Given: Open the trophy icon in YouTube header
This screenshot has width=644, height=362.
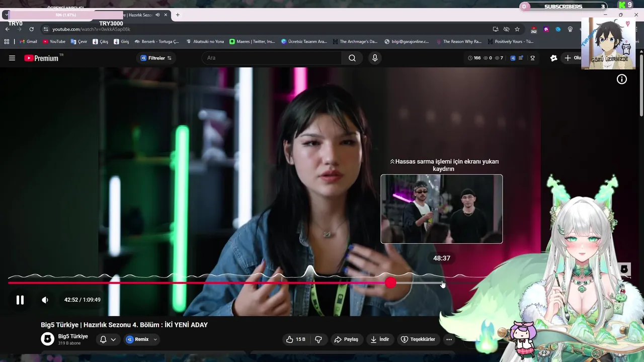Looking at the screenshot, I should (x=532, y=58).
